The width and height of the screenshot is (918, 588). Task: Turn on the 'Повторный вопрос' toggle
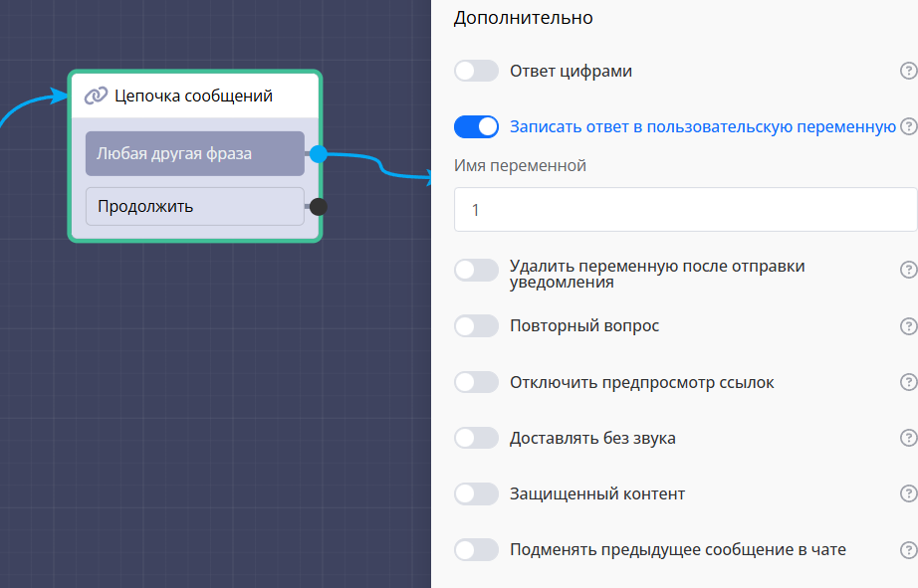[x=476, y=326]
